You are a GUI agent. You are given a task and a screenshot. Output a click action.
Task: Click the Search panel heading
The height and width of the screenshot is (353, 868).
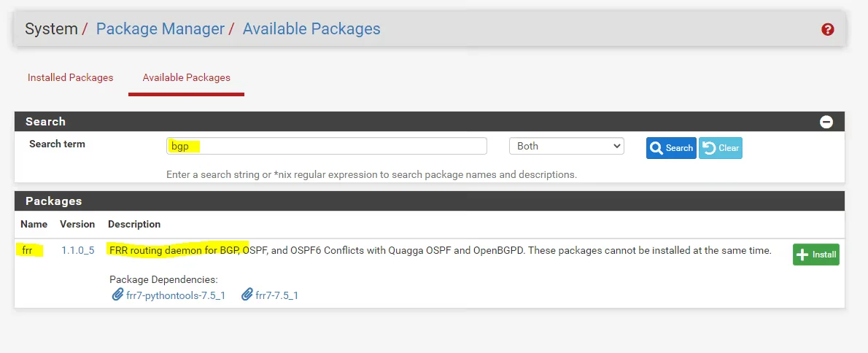pyautogui.click(x=45, y=122)
